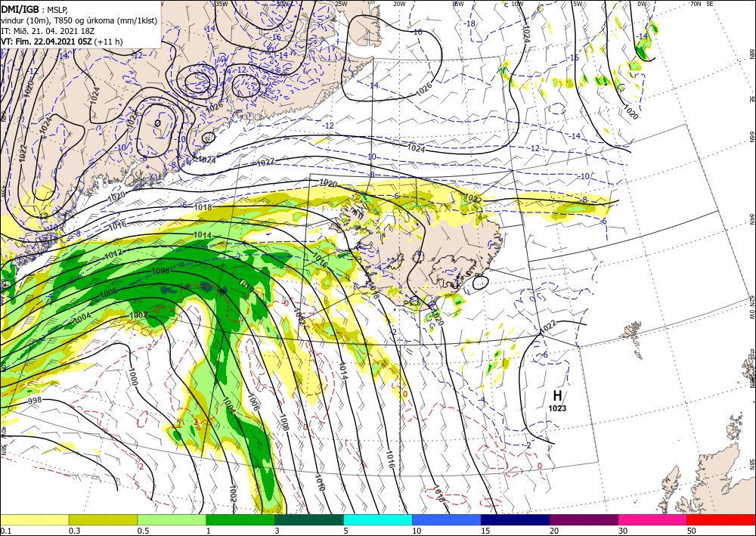Viewport: 756px width, 536px height.
Task: Click the '0.1' legend scale value
Action: [5, 531]
